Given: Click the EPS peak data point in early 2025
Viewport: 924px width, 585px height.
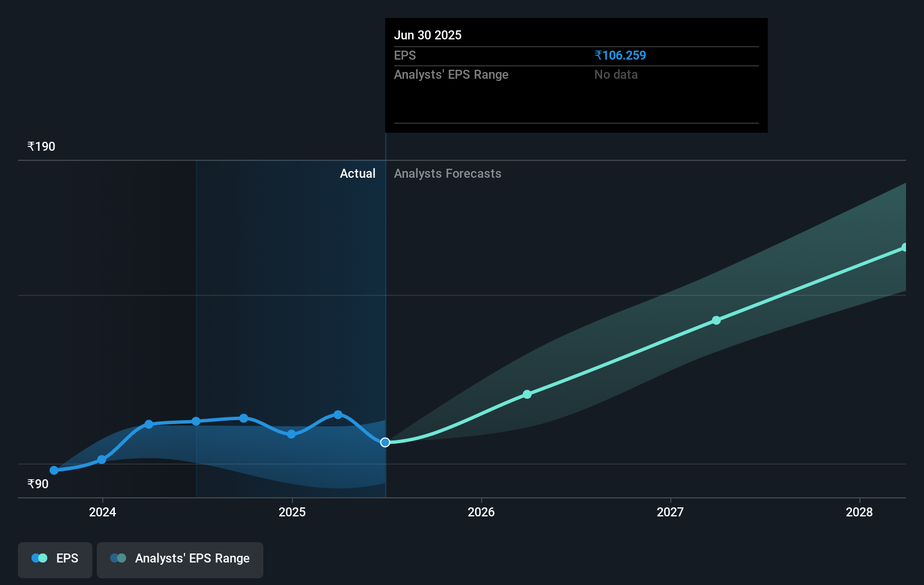Looking at the screenshot, I should pos(338,415).
